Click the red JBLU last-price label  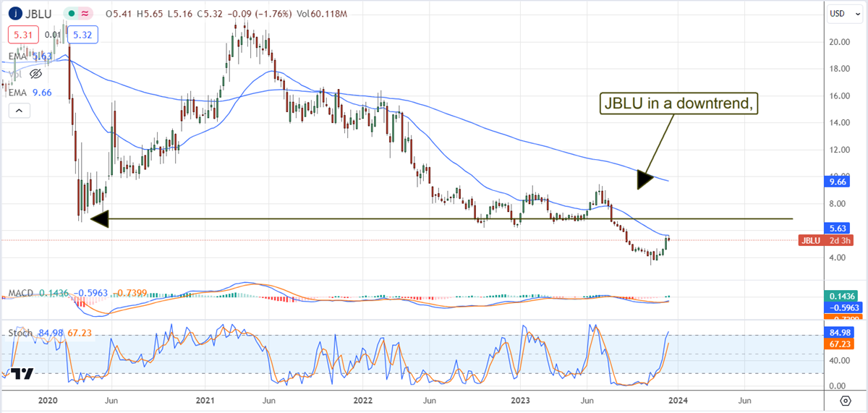coord(811,240)
